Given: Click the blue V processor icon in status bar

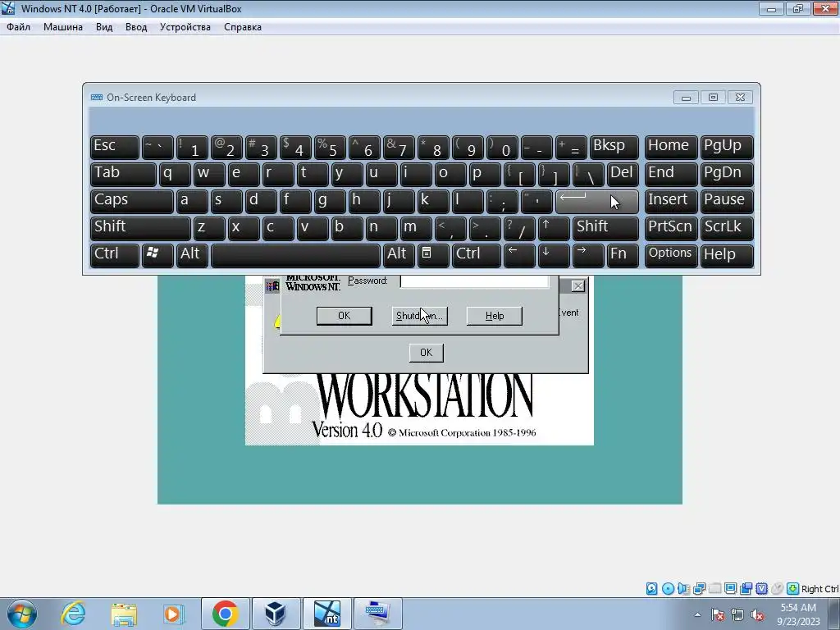Looking at the screenshot, I should click(x=761, y=589).
